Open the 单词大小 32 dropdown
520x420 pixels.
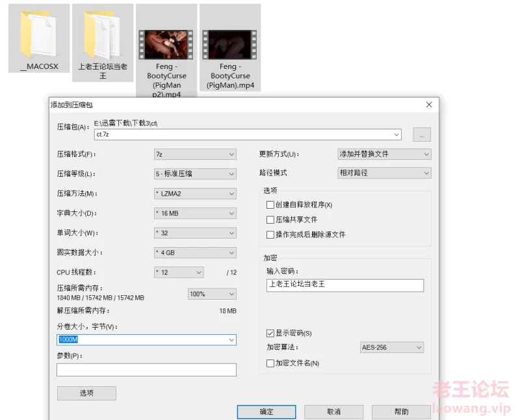[195, 233]
